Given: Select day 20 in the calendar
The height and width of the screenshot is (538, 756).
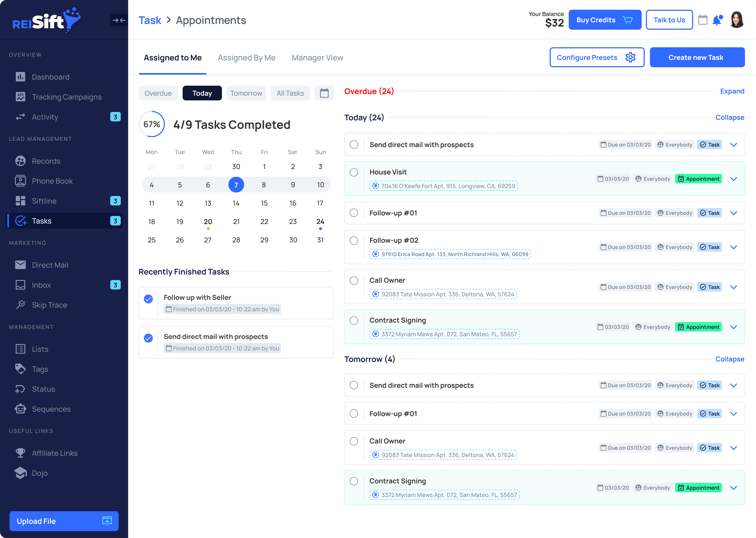Looking at the screenshot, I should point(208,222).
